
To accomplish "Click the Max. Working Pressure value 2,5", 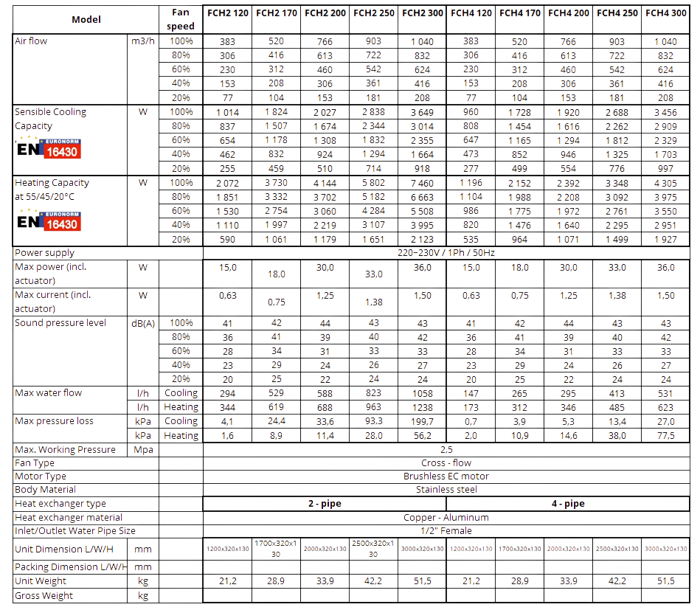I will point(446,449).
